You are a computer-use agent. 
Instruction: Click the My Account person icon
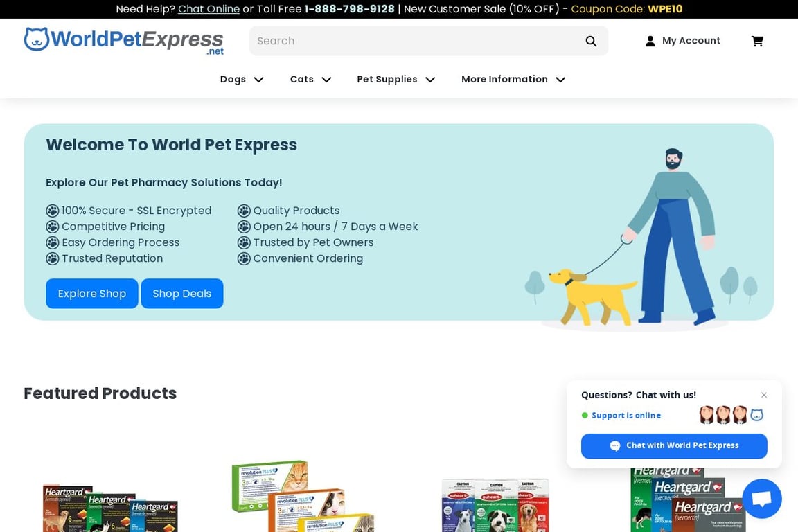click(650, 42)
